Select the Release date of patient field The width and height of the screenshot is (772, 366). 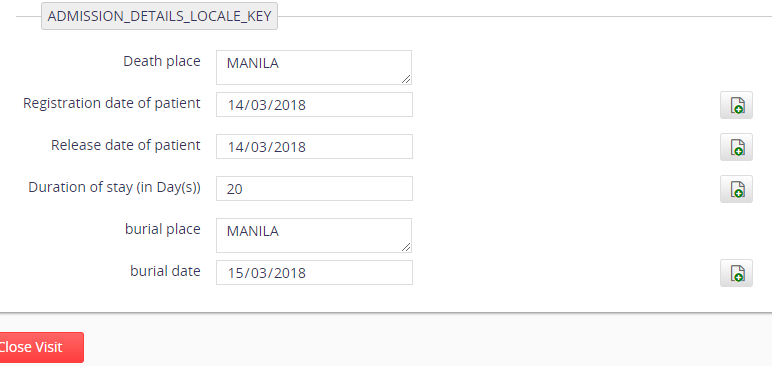click(x=314, y=146)
